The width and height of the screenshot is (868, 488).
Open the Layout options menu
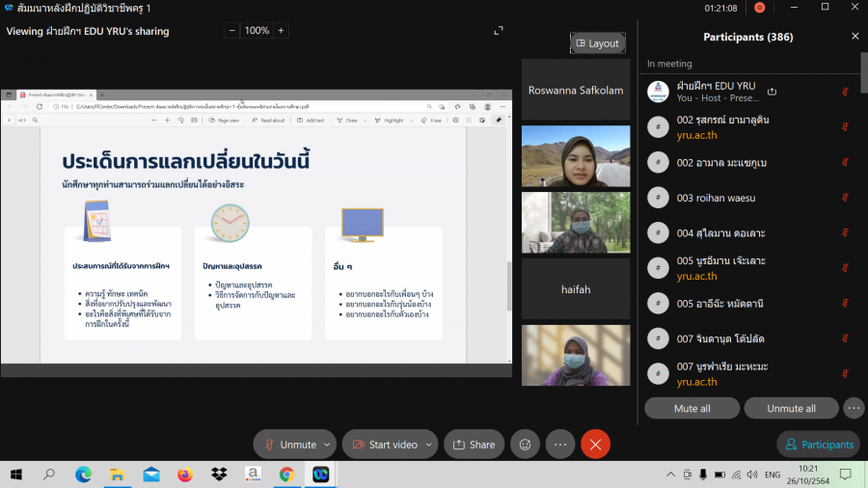tap(597, 43)
